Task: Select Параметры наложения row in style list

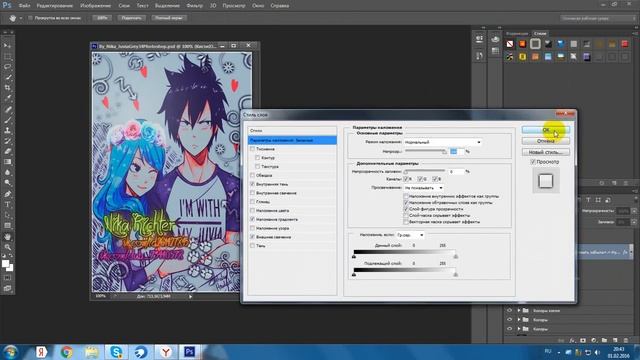Action: (x=292, y=140)
